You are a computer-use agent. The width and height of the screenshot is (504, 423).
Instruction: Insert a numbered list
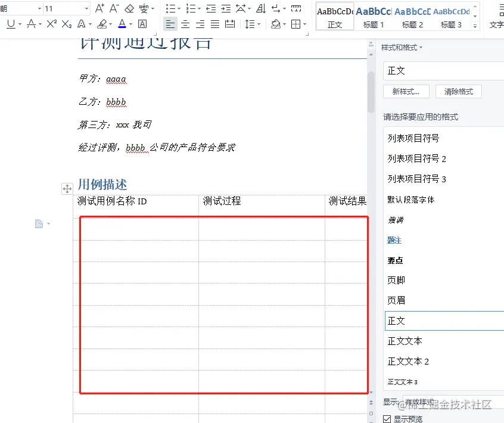pos(191,8)
